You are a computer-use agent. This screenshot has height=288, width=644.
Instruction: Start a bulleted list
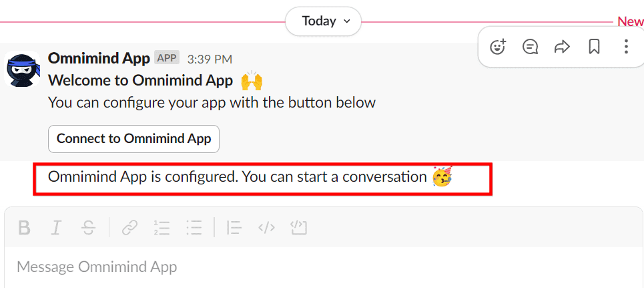point(194,229)
